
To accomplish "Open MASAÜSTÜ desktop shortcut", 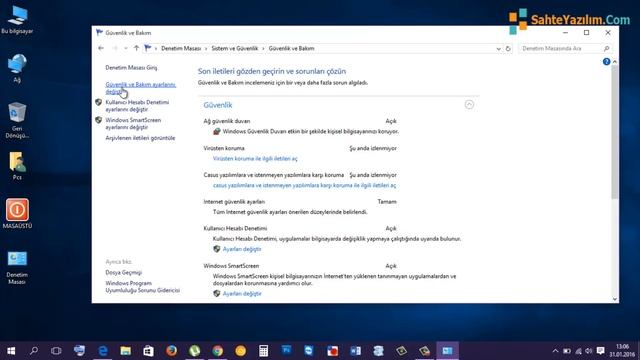I will (x=17, y=213).
